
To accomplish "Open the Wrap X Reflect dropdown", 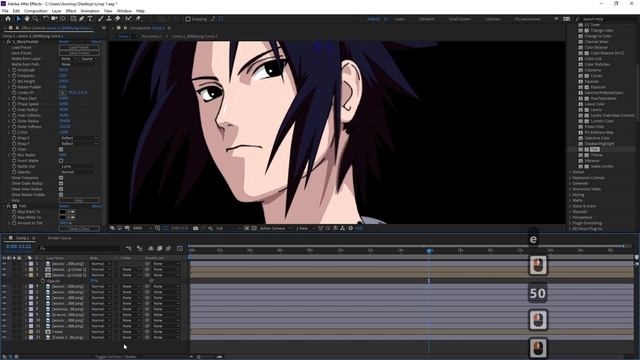I will [x=79, y=138].
